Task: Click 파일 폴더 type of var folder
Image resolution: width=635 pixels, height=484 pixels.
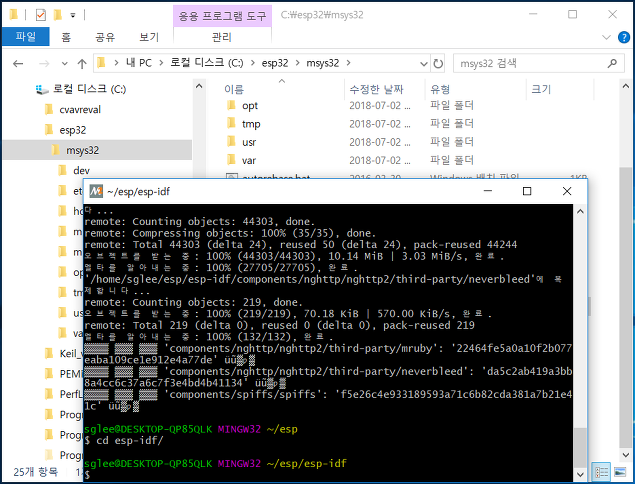Action: pyautogui.click(x=452, y=160)
